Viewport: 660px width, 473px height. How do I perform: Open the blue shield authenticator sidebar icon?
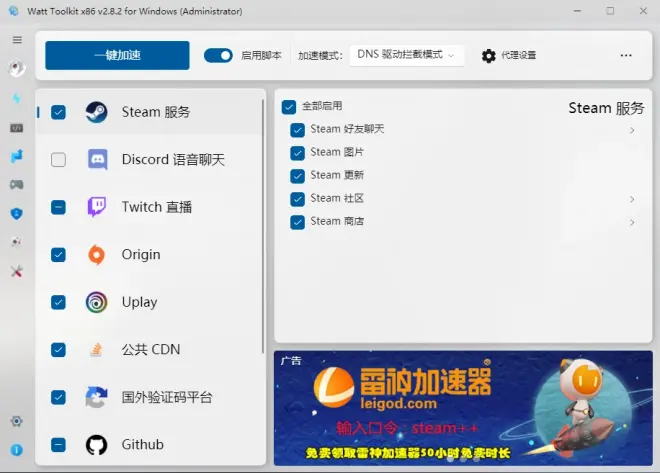[x=17, y=214]
